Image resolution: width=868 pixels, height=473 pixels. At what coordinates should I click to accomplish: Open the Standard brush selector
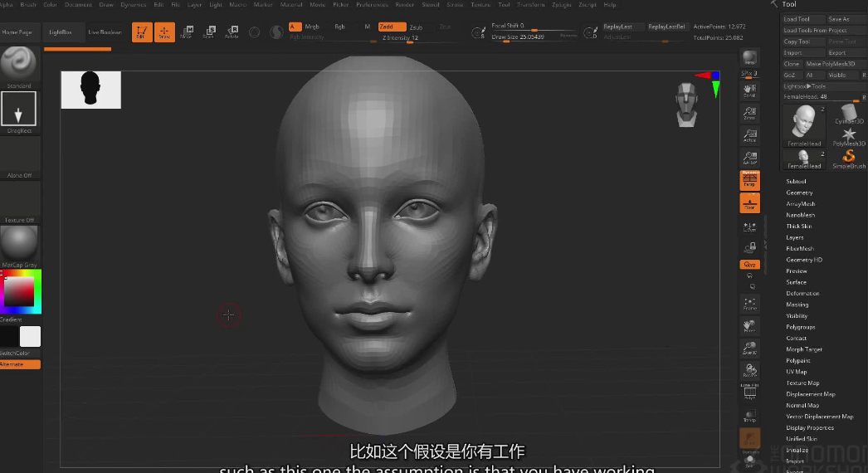click(19, 67)
